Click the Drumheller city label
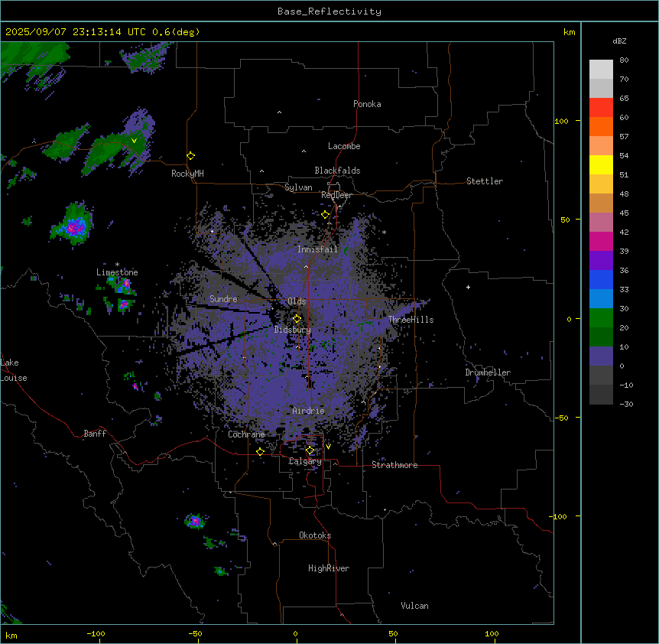Screen dimensions: 659x644 point(488,372)
